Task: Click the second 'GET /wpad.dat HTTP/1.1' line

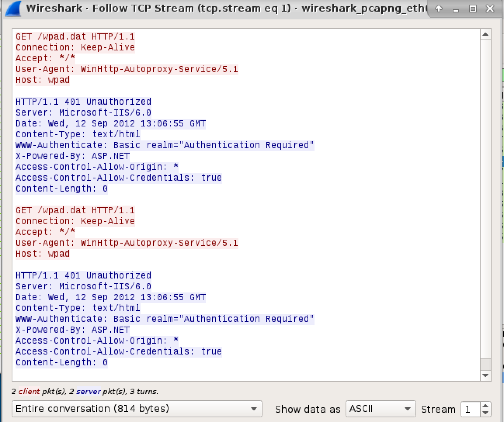Action: (x=75, y=210)
